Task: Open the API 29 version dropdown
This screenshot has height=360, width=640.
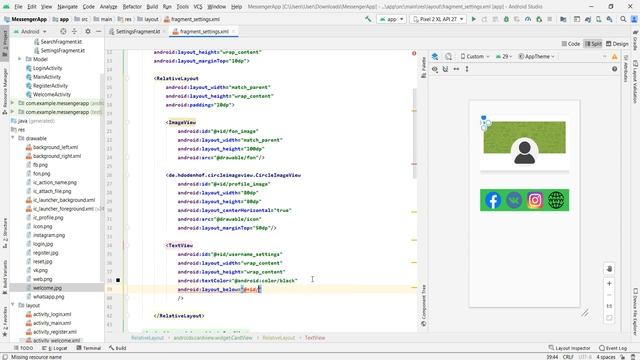Action: pos(504,56)
